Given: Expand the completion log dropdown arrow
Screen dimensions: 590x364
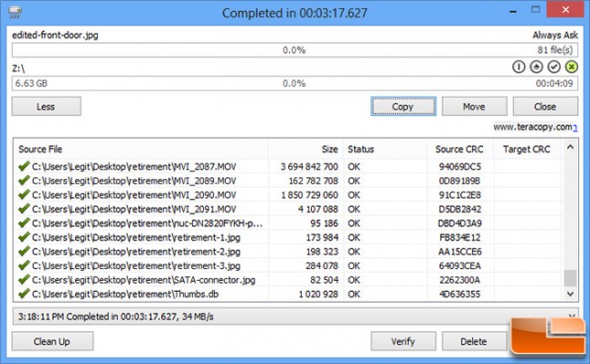Looking at the screenshot, I should click(x=572, y=316).
